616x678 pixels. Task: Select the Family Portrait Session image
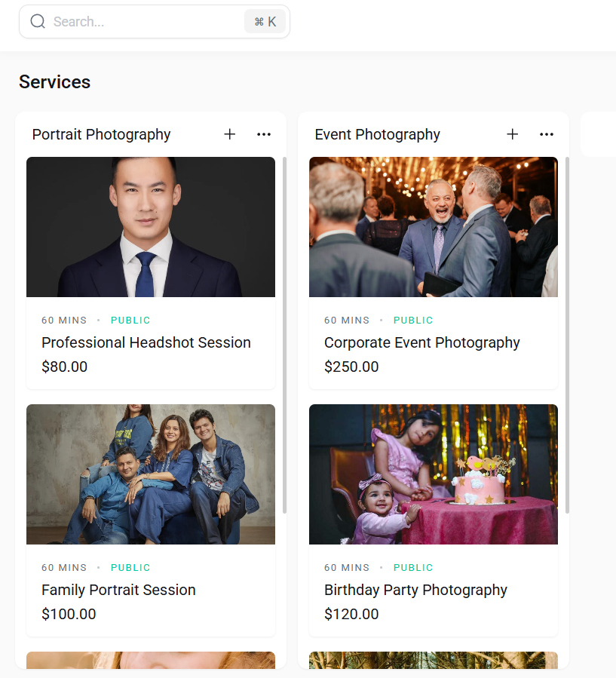[151, 474]
